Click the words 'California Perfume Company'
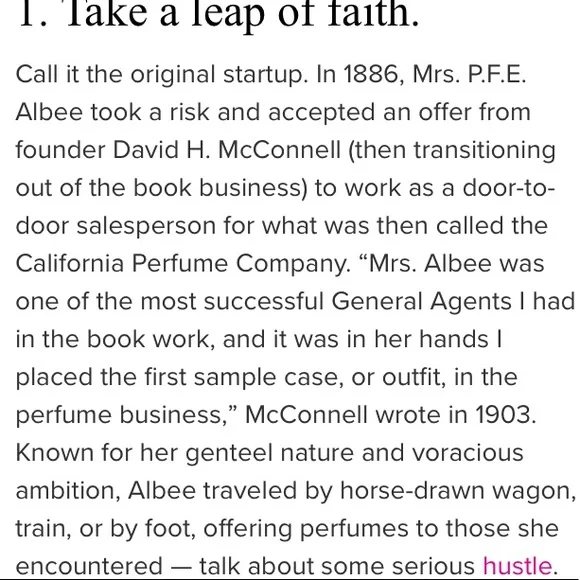 (182, 264)
